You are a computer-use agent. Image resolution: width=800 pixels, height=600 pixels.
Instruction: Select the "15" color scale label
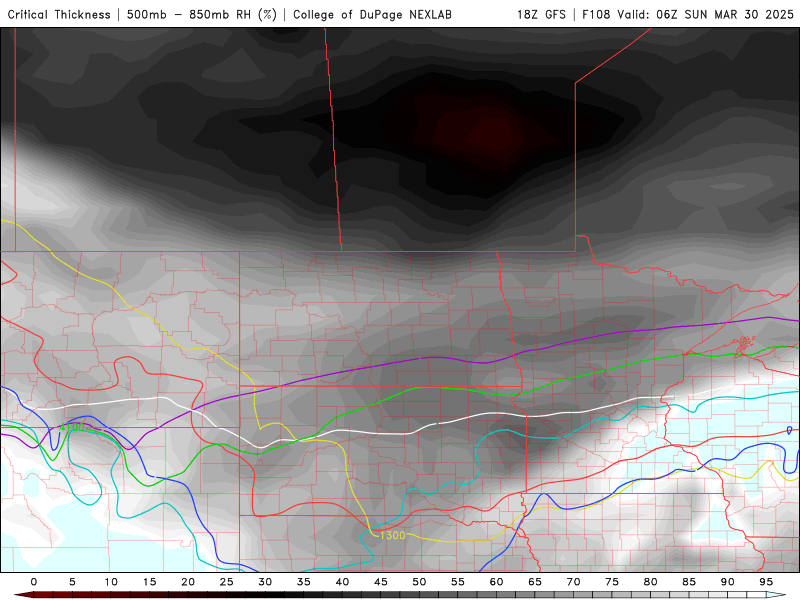pyautogui.click(x=149, y=582)
